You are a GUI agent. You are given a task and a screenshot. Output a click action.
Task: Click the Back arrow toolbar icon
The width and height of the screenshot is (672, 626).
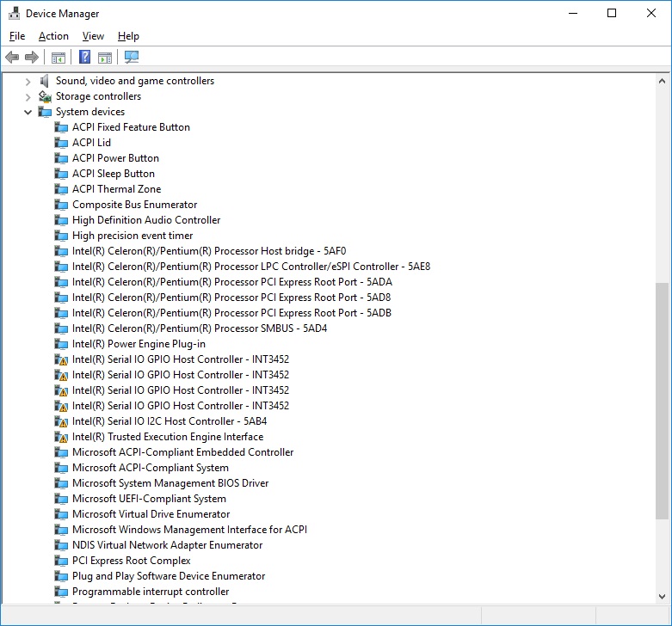coord(12,57)
